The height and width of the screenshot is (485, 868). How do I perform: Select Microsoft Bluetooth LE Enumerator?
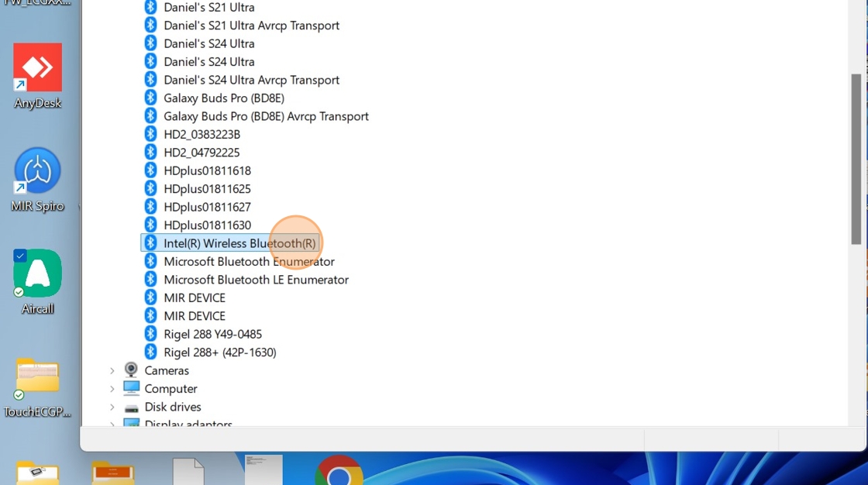[x=256, y=280]
